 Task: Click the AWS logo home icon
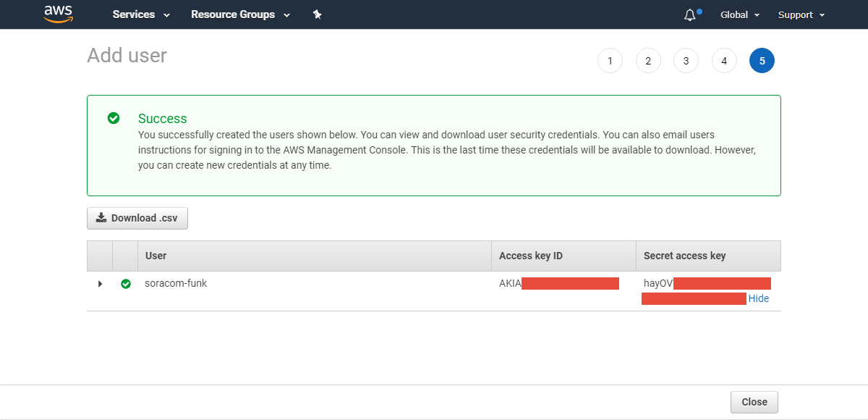(x=59, y=14)
